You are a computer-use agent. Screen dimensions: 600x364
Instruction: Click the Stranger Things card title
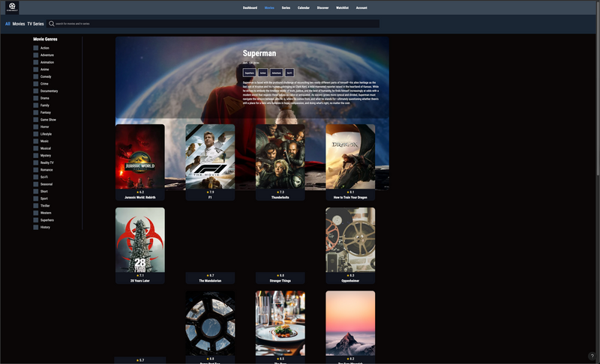click(x=280, y=281)
